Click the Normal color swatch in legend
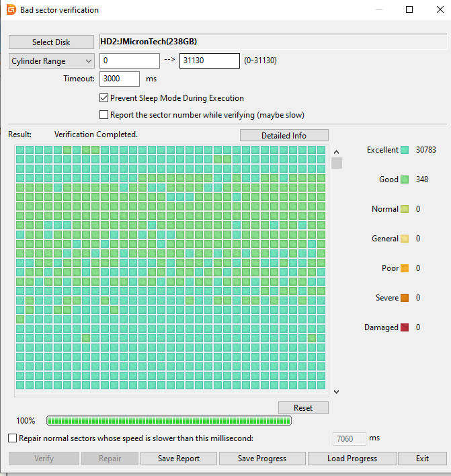 coord(405,209)
